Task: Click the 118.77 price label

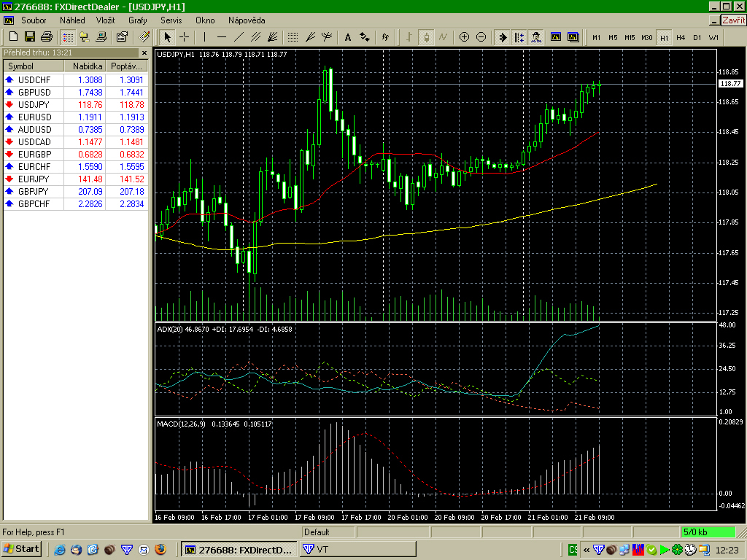Action: point(730,83)
